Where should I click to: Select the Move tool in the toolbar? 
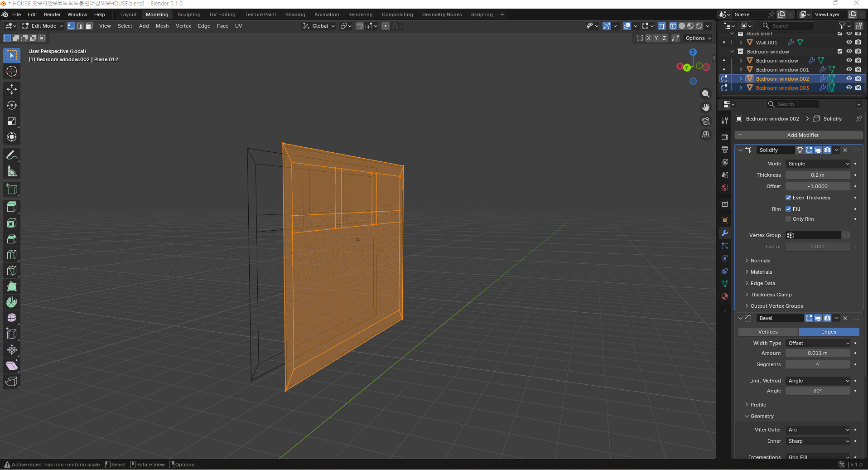(12, 89)
